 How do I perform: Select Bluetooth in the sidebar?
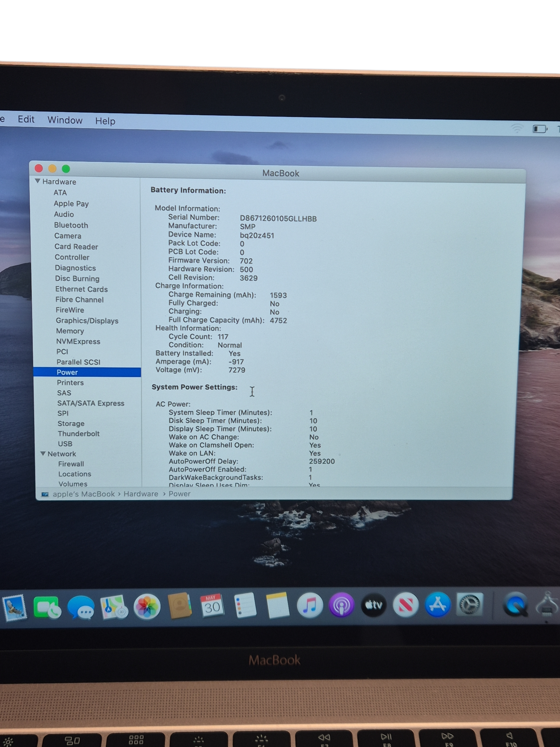point(71,225)
